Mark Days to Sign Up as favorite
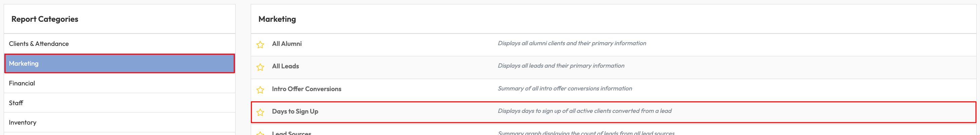The image size is (980, 135). 260,112
